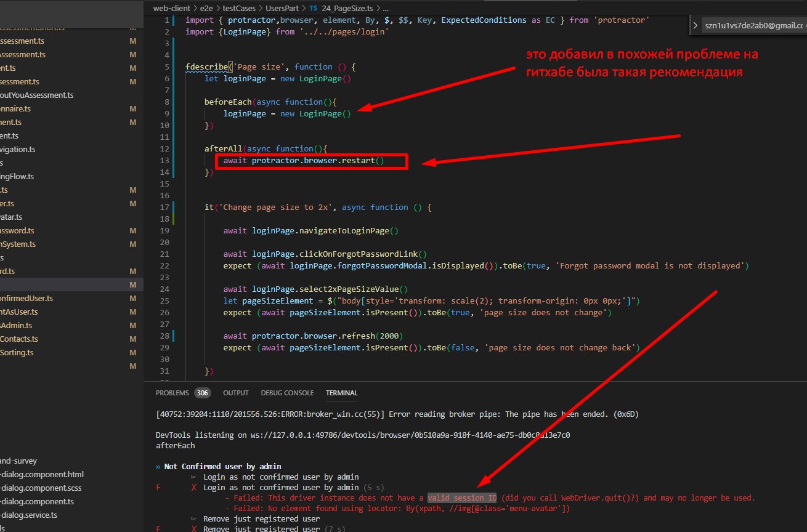Click the fdescribe keyword in the code

click(206, 66)
